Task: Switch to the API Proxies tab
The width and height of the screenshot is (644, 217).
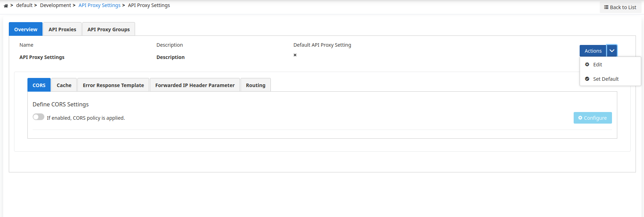Action: click(62, 29)
